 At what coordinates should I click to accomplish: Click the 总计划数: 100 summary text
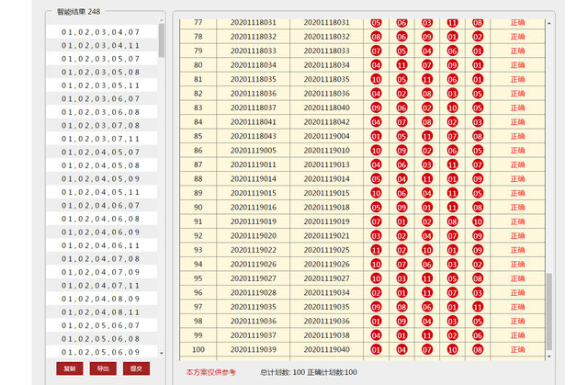click(x=282, y=372)
